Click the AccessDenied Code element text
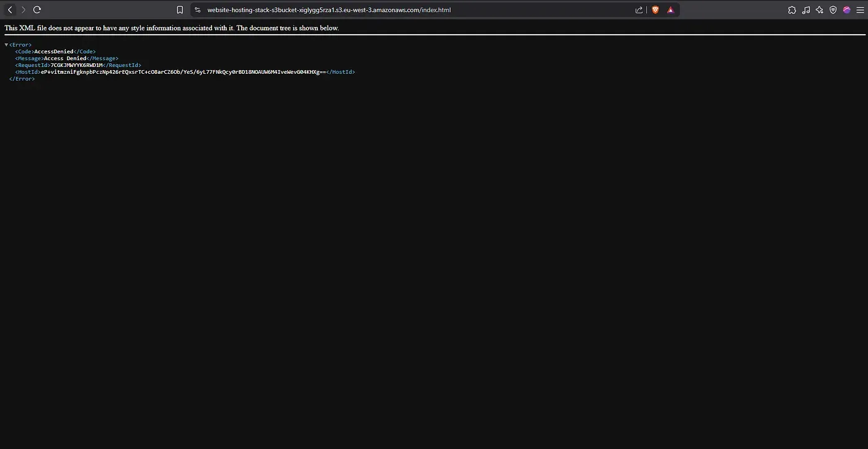 click(54, 51)
